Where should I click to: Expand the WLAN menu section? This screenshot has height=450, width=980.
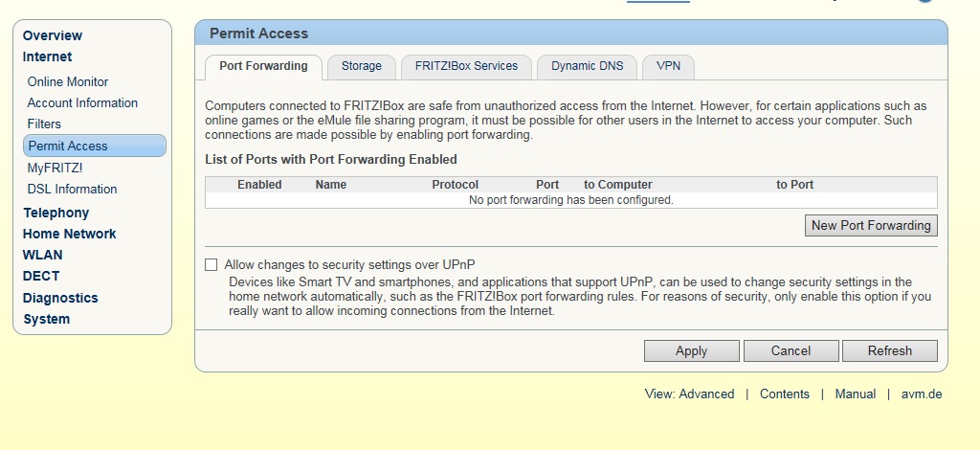(x=42, y=255)
